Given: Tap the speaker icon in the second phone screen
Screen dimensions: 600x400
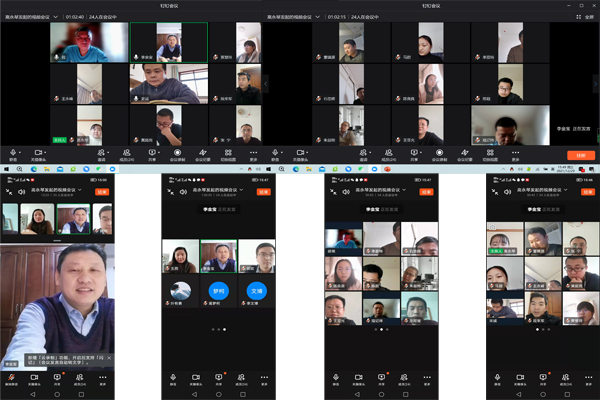Looking at the screenshot, I should pos(183,190).
